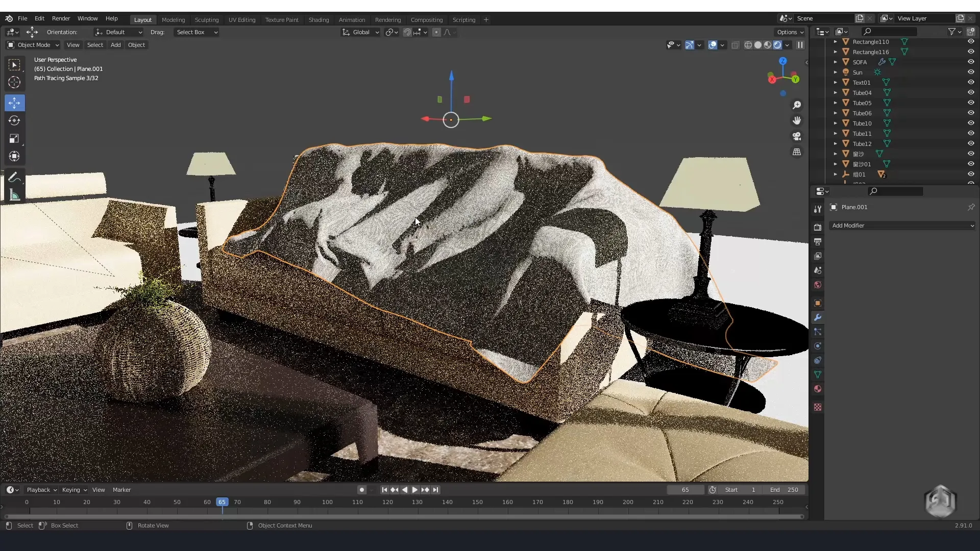The height and width of the screenshot is (551, 980).
Task: Select the Scale tool
Action: click(14, 139)
